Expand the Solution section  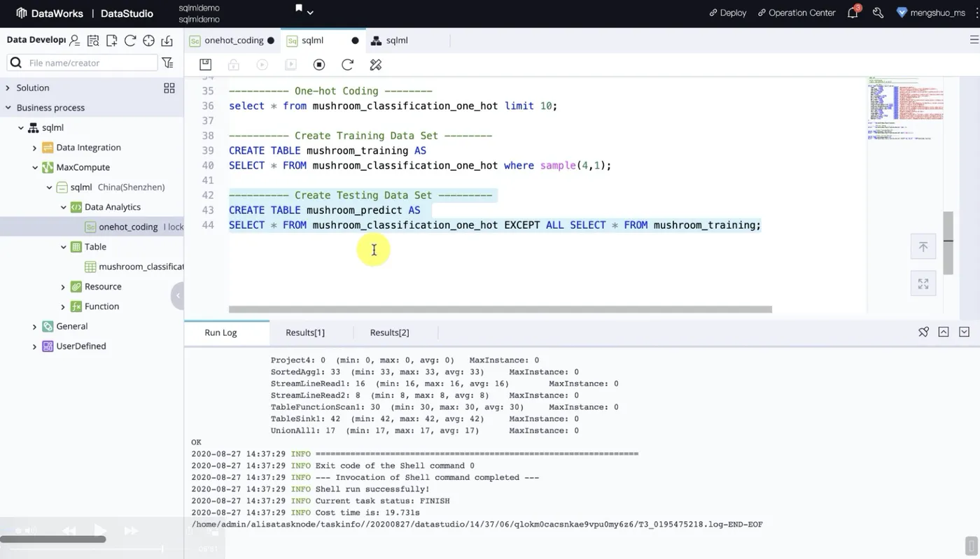[8, 88]
